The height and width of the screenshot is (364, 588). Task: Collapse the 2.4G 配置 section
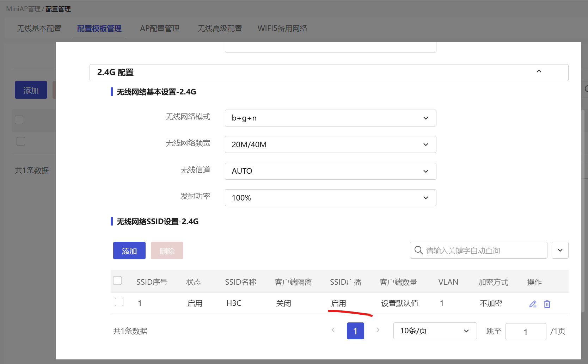coord(539,72)
